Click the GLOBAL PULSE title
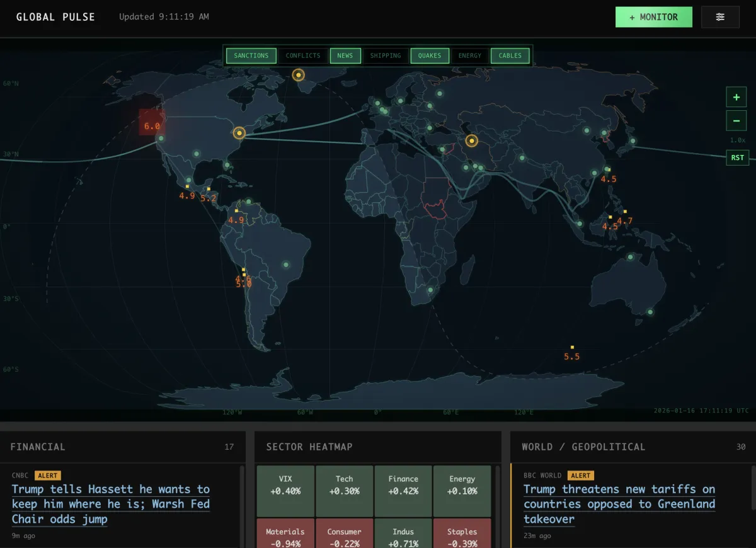Viewport: 756px width, 548px height. 55,17
